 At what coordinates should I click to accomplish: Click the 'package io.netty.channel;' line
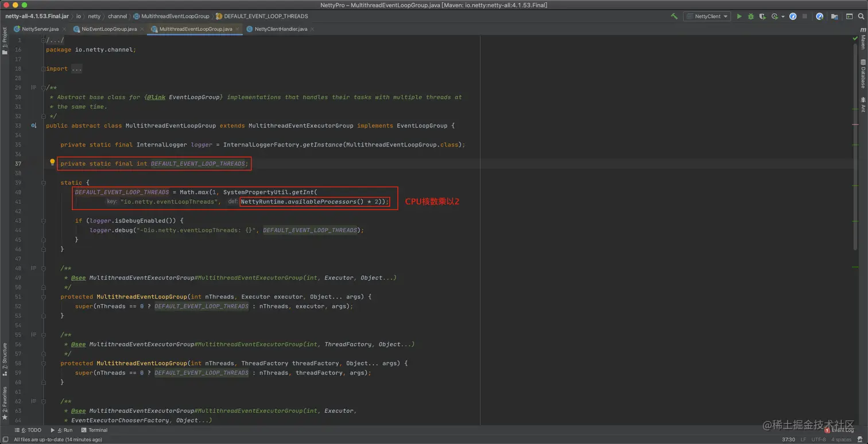[91, 49]
